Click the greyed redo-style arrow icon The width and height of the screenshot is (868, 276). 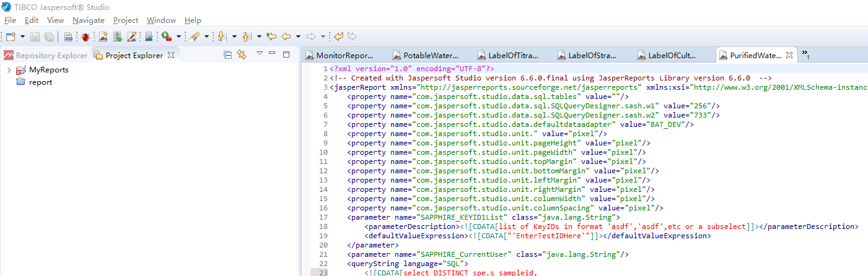[x=352, y=37]
